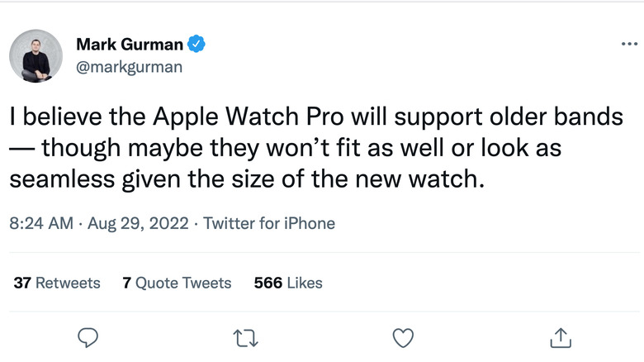644x362 pixels.
Task: Show the 566 Likes list
Action: click(288, 283)
